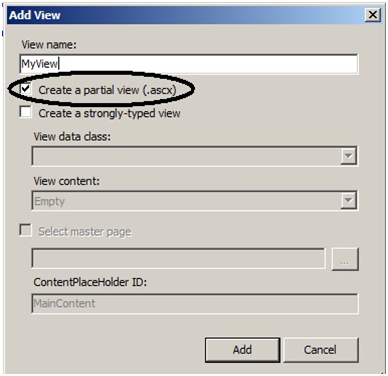Focus the ContentPlaceHolder ID field with MainContent
Viewport: 388px width, 376px height.
[x=195, y=304]
